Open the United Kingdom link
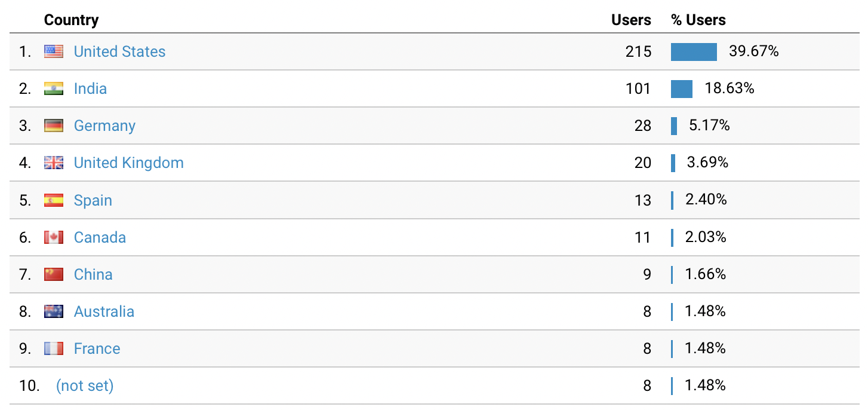 128,163
